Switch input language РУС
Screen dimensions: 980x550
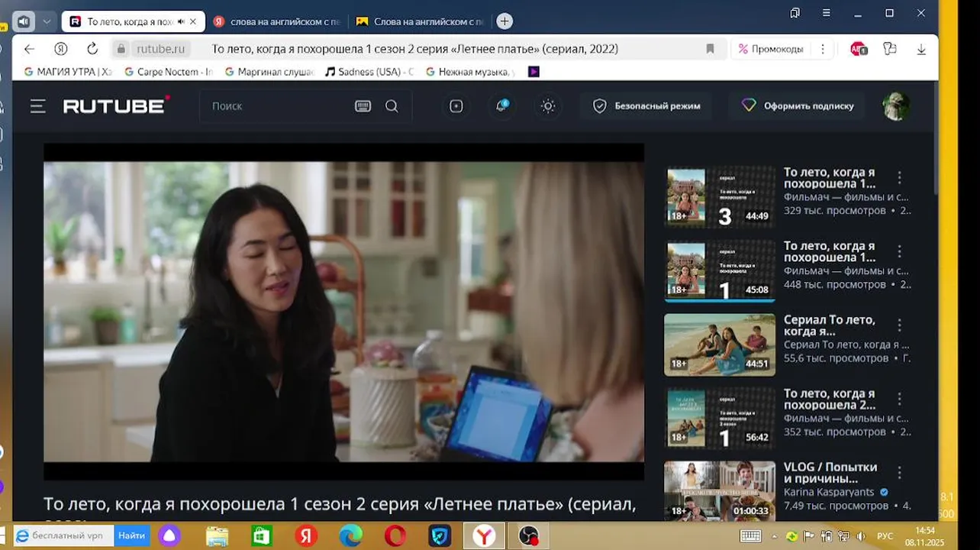click(x=885, y=536)
